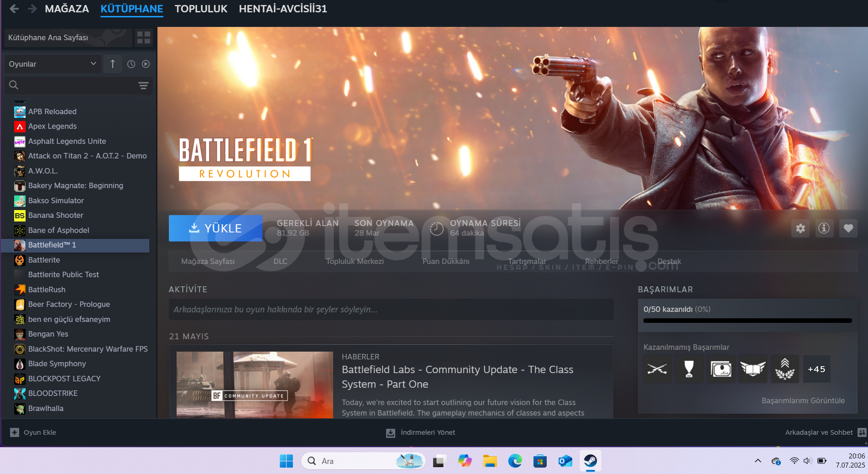The image size is (868, 474).
Task: Click the sort ascending arrow button
Action: point(113,64)
